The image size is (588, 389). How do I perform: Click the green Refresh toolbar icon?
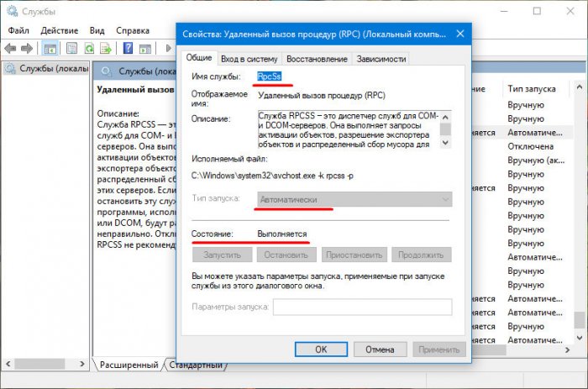pyautogui.click(x=89, y=49)
